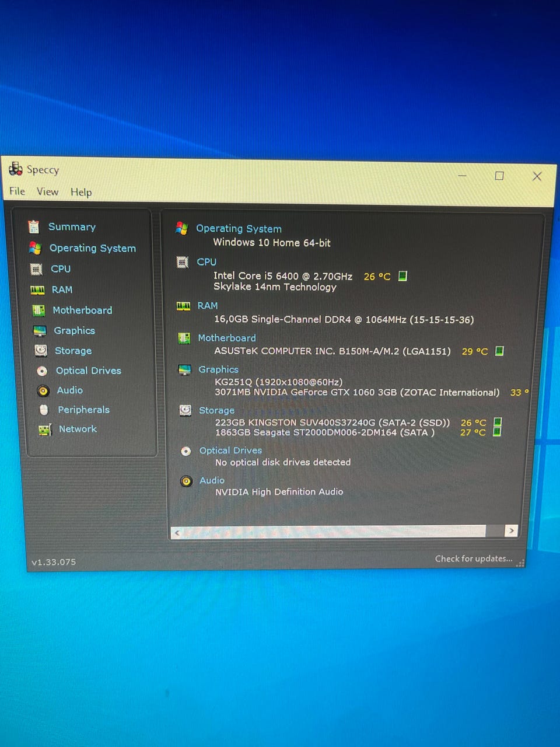Screen dimensions: 560x747
Task: Click the Optical Drives disc icon in sidebar
Action: coord(42,371)
